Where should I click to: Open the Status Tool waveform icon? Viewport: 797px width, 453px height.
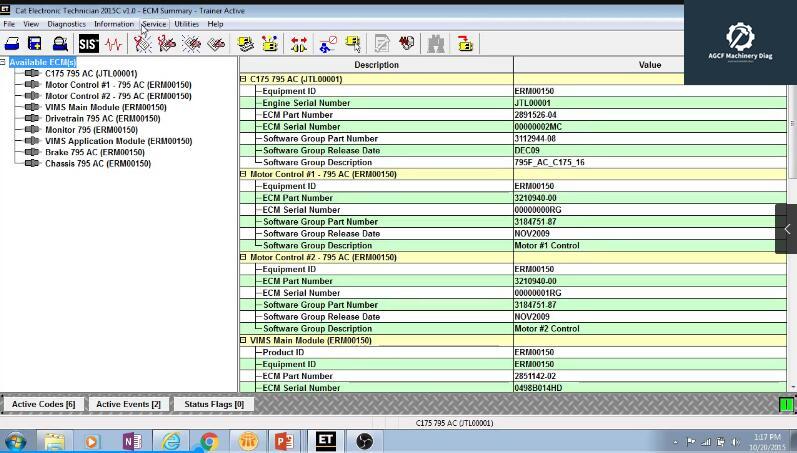point(114,44)
